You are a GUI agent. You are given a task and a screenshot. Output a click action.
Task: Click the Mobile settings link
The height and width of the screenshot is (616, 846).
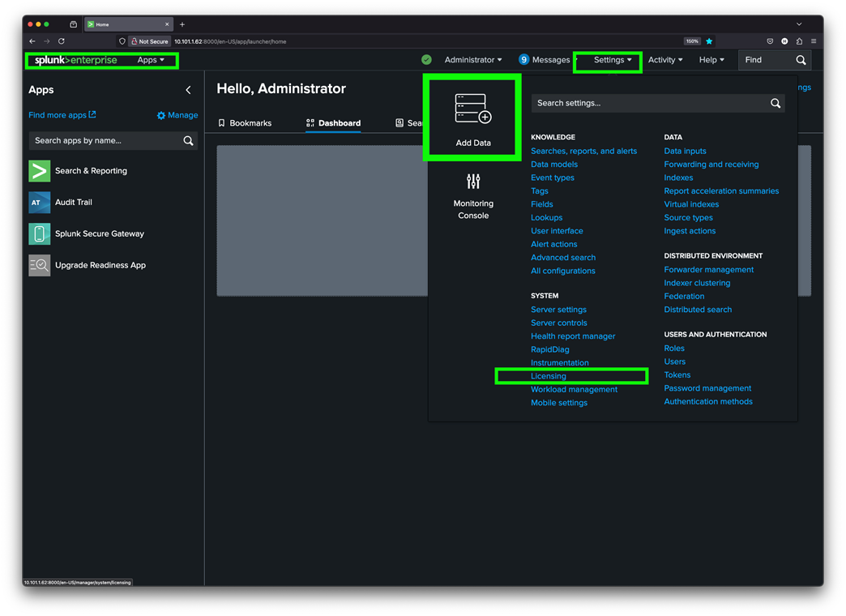559,403
